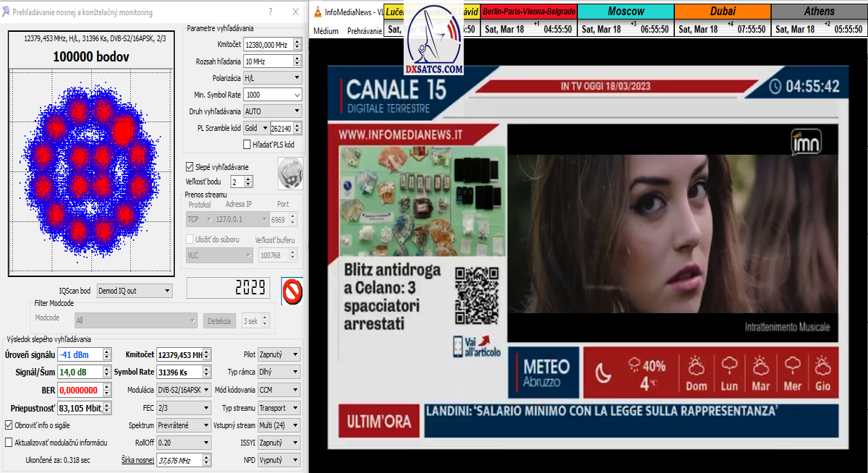
Task: Open the Prehrávanie menu in VLC
Action: [x=365, y=31]
